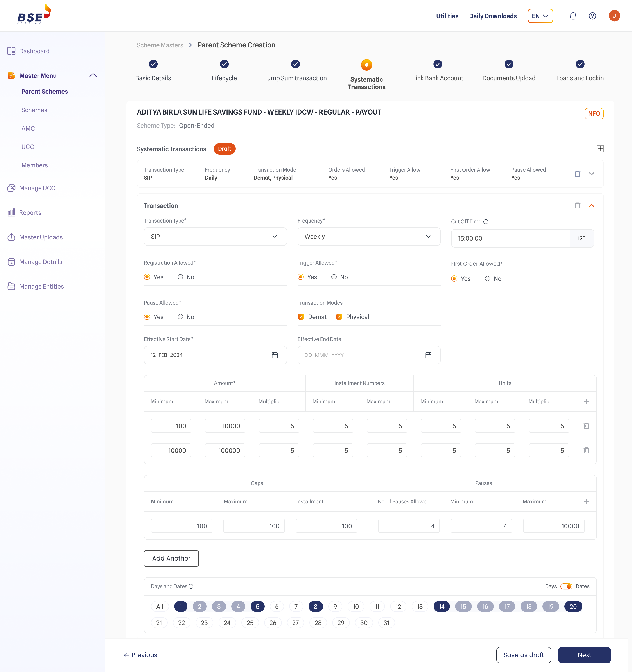Uncheck the Demat transaction mode
The image size is (632, 672).
click(301, 317)
